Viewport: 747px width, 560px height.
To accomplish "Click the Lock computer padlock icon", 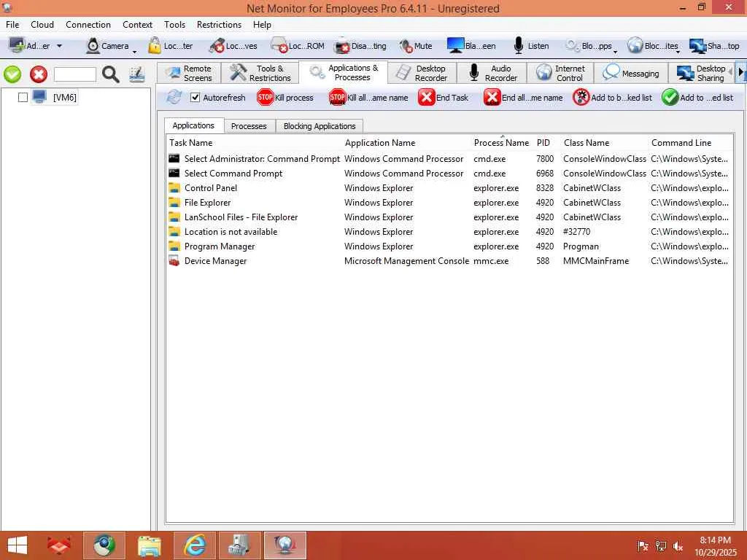I will click(x=155, y=46).
